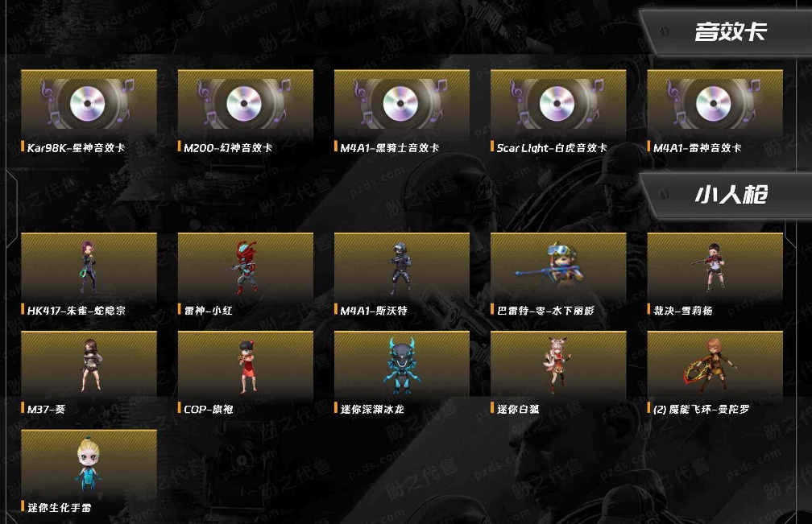Switch to the 音效卡 section header

point(730,31)
